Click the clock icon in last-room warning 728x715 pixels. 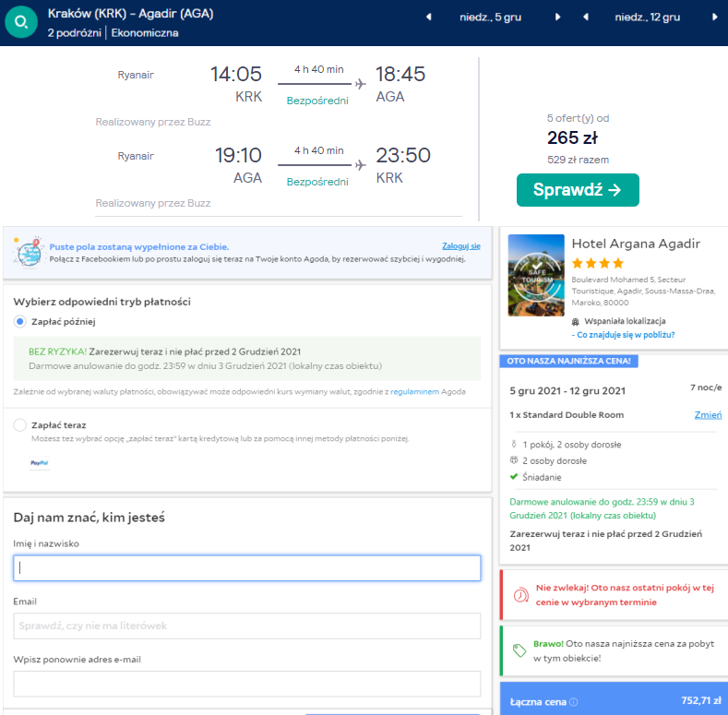point(521,595)
